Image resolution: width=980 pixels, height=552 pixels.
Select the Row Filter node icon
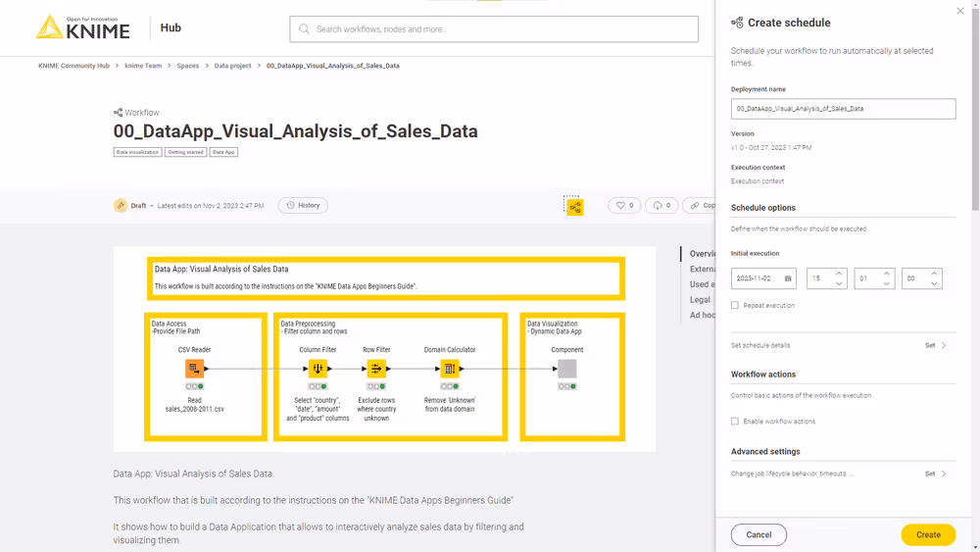(x=376, y=369)
